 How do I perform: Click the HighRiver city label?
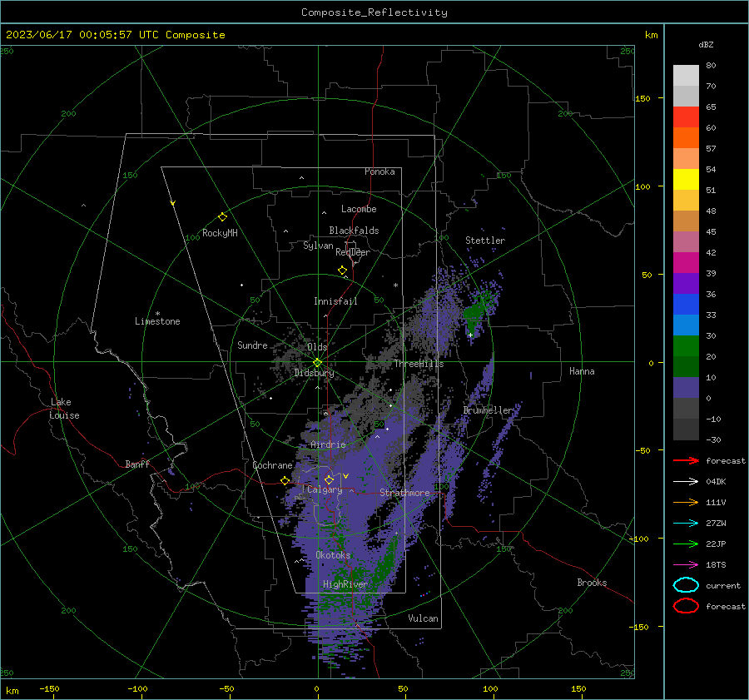(345, 584)
